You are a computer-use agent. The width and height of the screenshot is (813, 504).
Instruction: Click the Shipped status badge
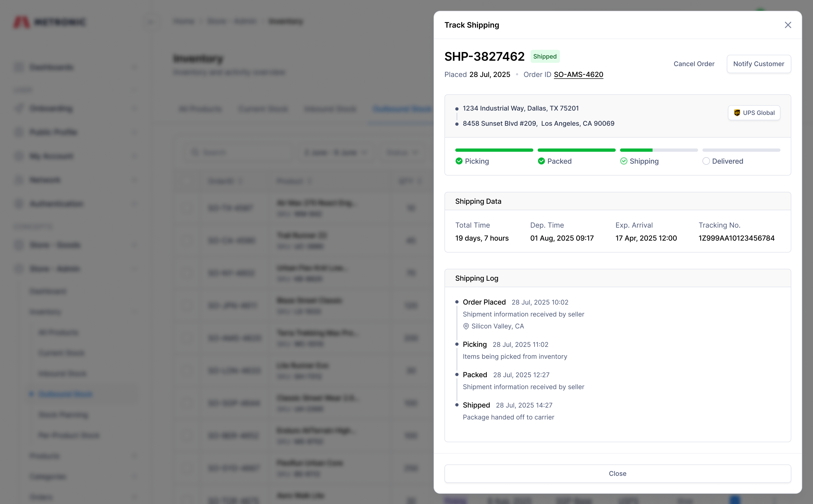tap(545, 56)
